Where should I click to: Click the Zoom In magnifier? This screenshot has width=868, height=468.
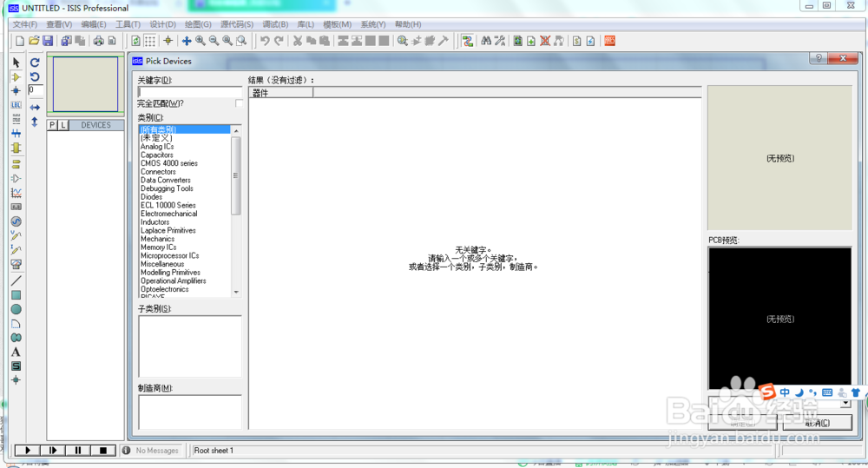pos(201,41)
